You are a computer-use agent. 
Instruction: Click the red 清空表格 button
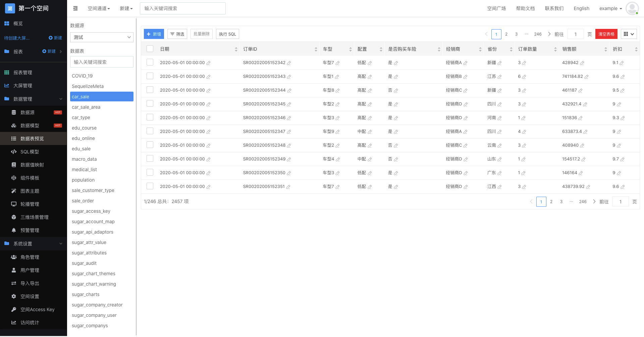point(606,34)
